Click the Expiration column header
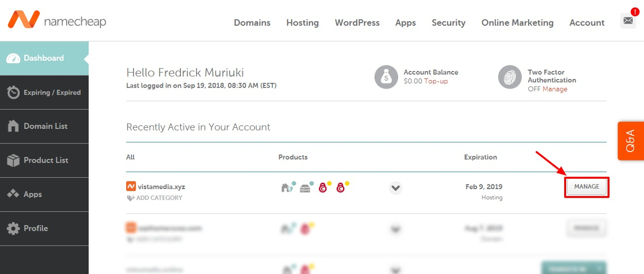644x274 pixels. pos(481,157)
